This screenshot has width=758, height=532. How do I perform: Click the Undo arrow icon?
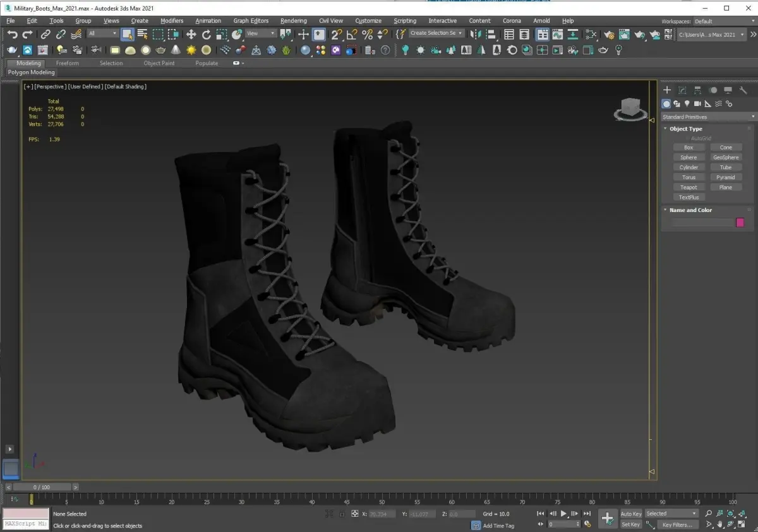(x=12, y=34)
